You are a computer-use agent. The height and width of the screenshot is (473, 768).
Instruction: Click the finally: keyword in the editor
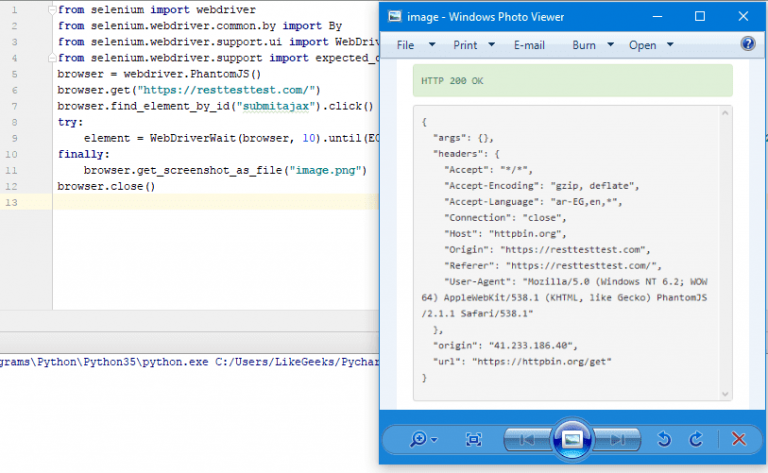click(x=83, y=154)
